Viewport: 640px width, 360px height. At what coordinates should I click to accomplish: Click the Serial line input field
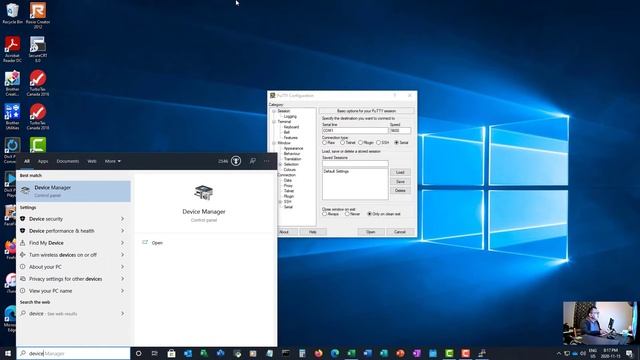coord(355,131)
